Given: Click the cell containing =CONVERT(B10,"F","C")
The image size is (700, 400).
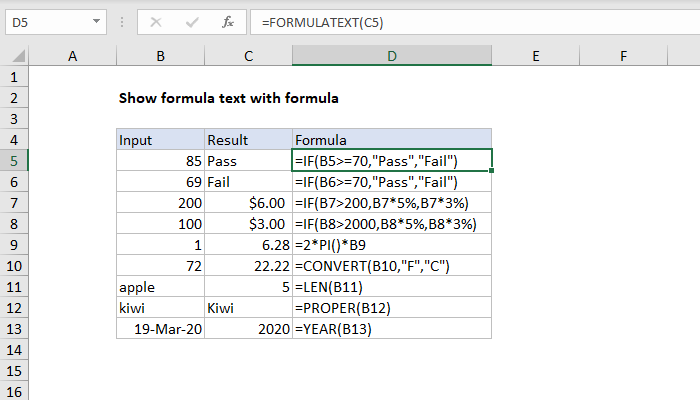Looking at the screenshot, I should [x=392, y=265].
